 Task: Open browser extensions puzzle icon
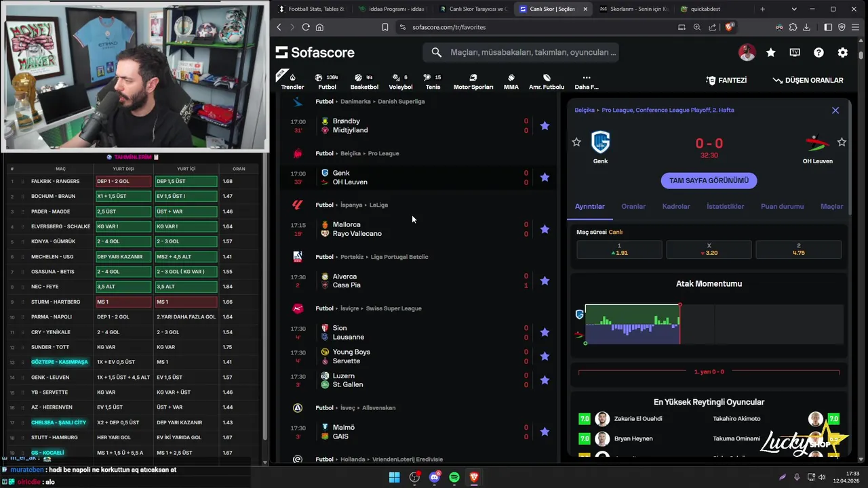click(793, 27)
